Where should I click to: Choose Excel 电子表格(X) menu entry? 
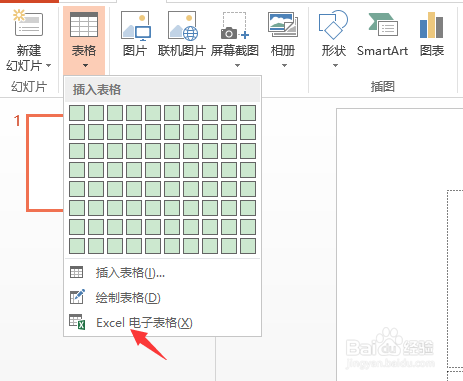point(162,322)
